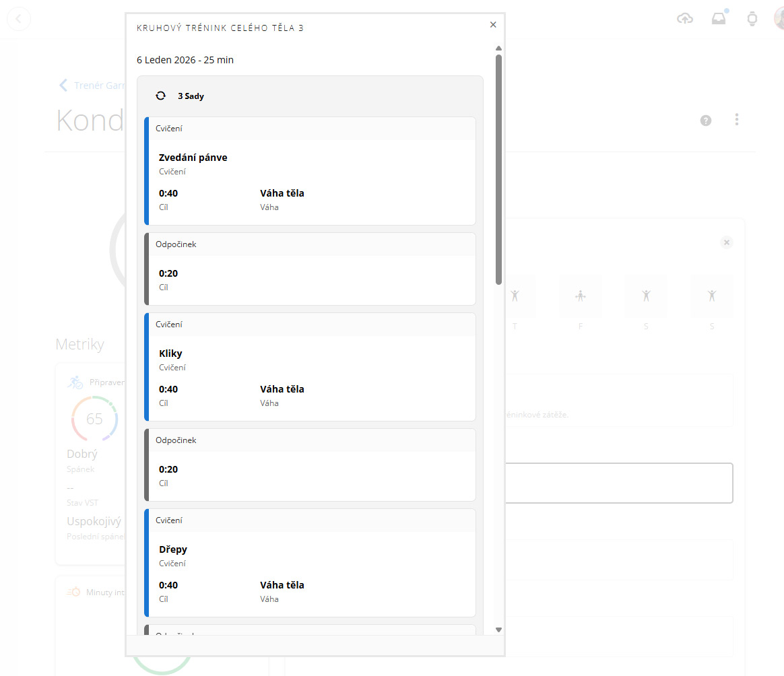Open the inbox notifications icon
This screenshot has height=676, width=784.
pyautogui.click(x=719, y=19)
